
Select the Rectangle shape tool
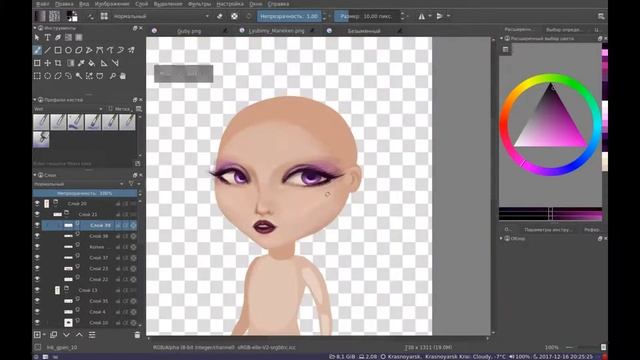pyautogui.click(x=58, y=50)
